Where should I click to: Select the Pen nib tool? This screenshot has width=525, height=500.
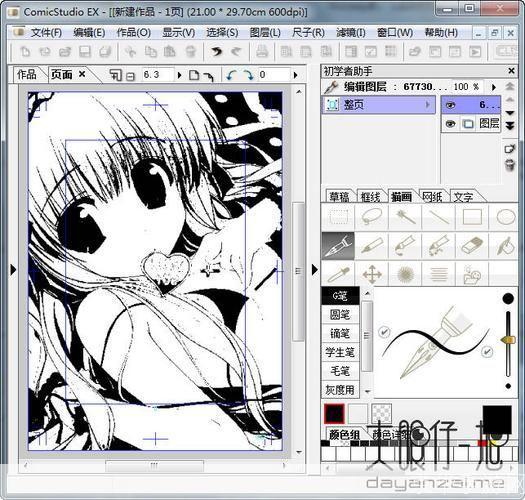(338, 245)
